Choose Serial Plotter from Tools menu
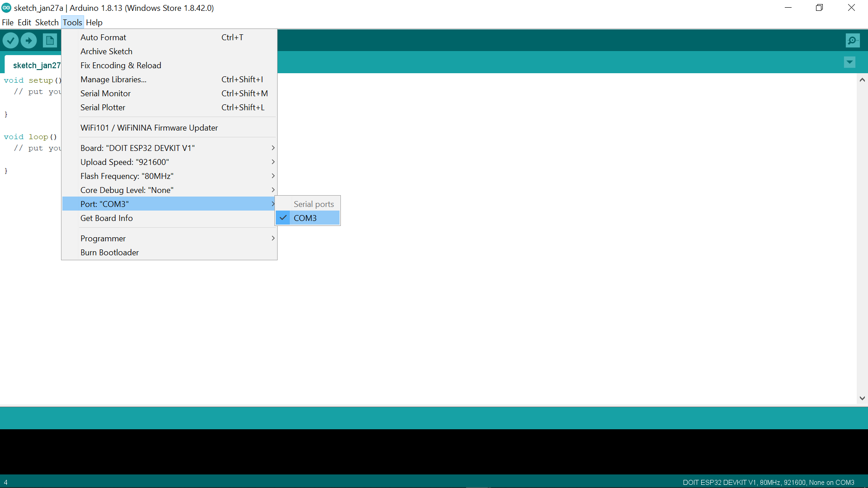 tap(103, 107)
